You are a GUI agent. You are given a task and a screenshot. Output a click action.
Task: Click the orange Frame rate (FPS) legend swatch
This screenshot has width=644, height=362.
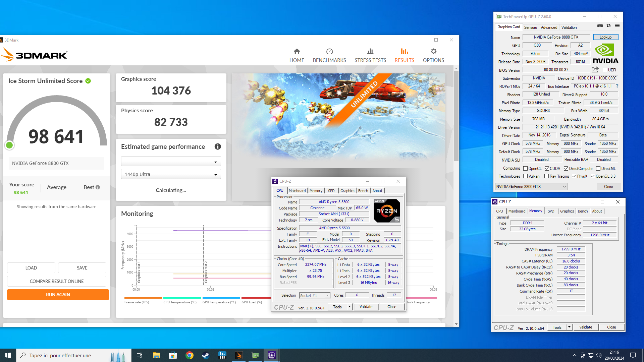point(143,298)
